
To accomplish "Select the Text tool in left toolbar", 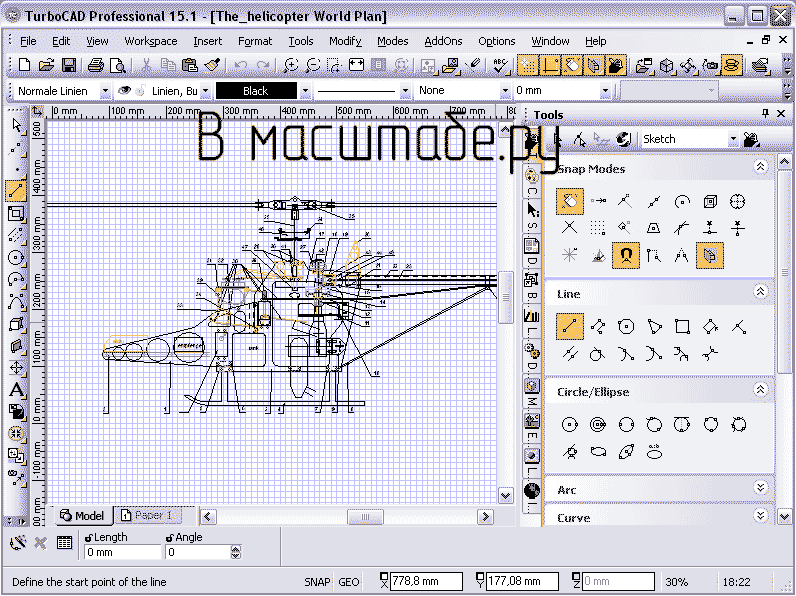I will 16,391.
